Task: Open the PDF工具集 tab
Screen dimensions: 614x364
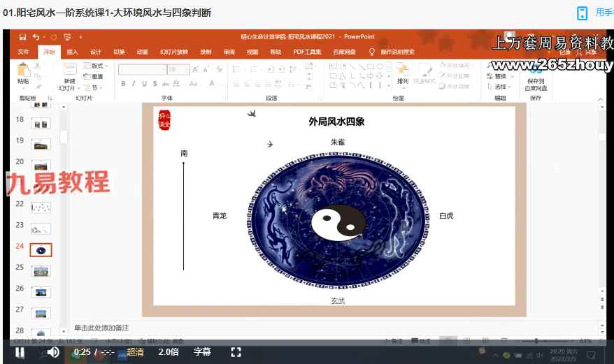Action: 307,52
